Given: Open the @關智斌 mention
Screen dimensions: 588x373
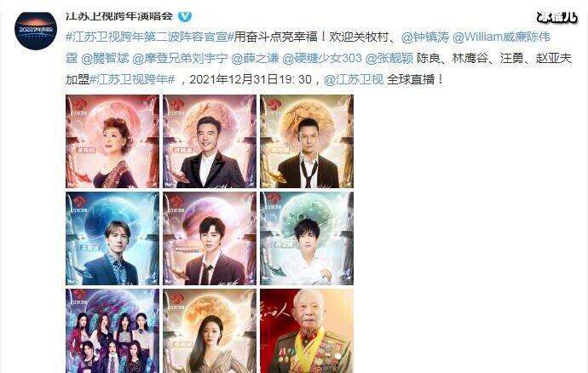Looking at the screenshot, I should 105,58.
